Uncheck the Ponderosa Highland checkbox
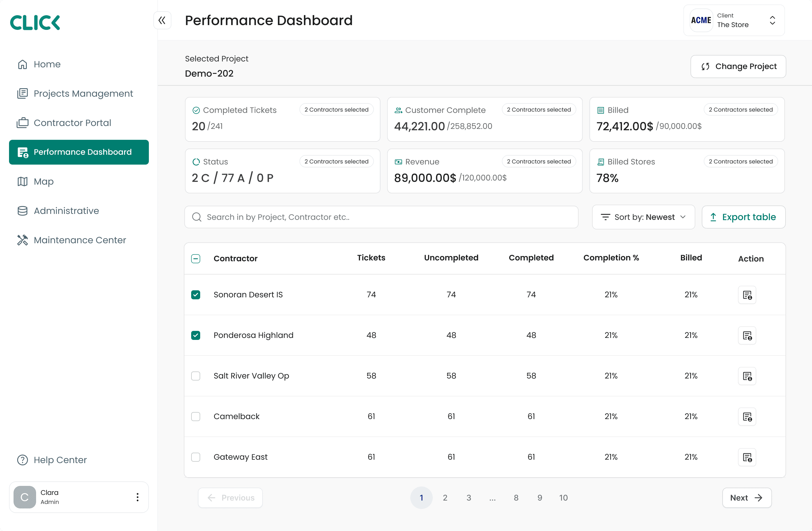This screenshot has width=812, height=531. tap(195, 335)
